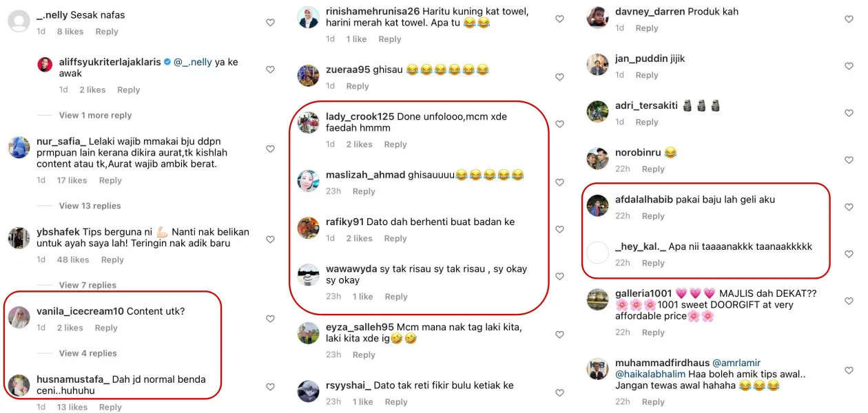Toggle like on vanila_icecream10's comment
Image resolution: width=868 pixels, height=413 pixels.
pos(270,319)
